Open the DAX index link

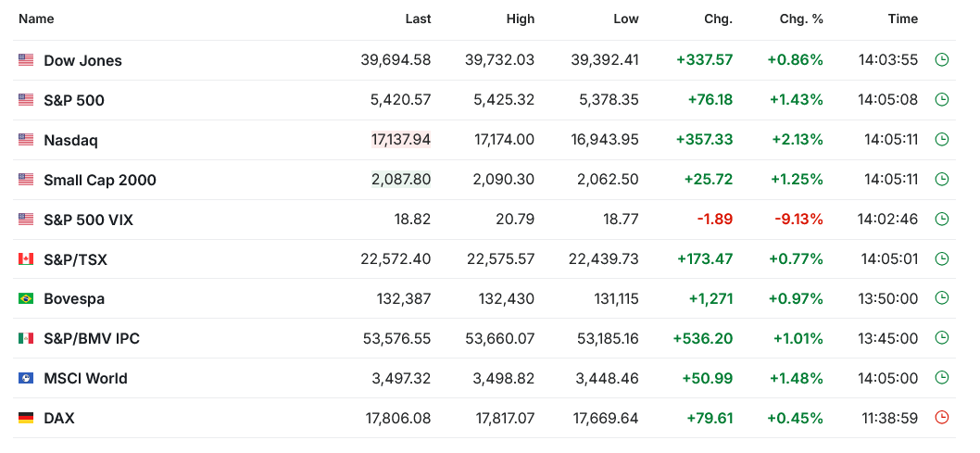tap(58, 418)
